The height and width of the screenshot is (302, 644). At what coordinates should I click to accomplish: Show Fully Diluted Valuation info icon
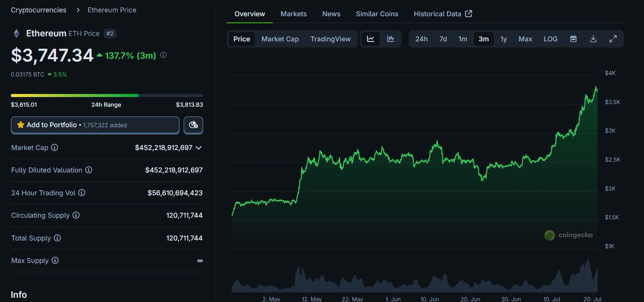tap(89, 170)
